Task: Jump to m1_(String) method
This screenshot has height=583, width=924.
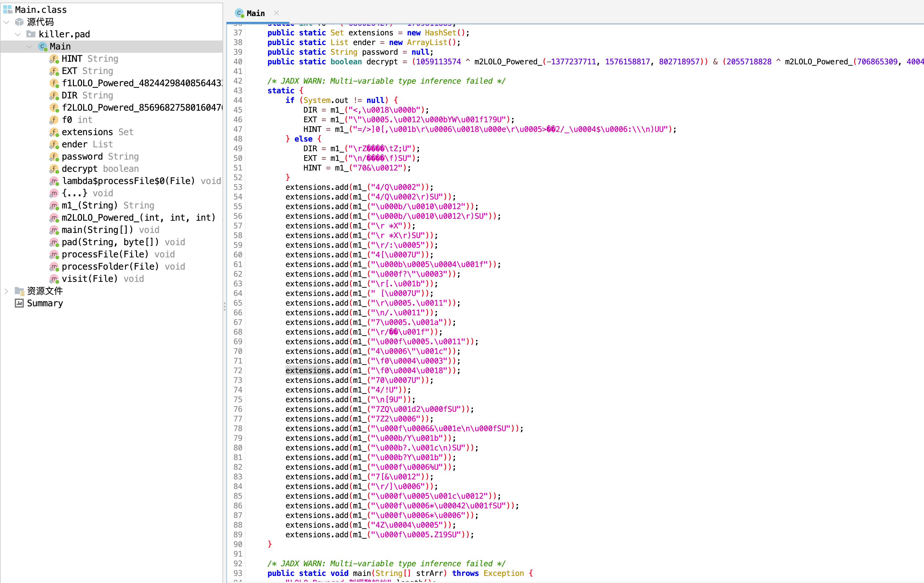Action: point(108,206)
